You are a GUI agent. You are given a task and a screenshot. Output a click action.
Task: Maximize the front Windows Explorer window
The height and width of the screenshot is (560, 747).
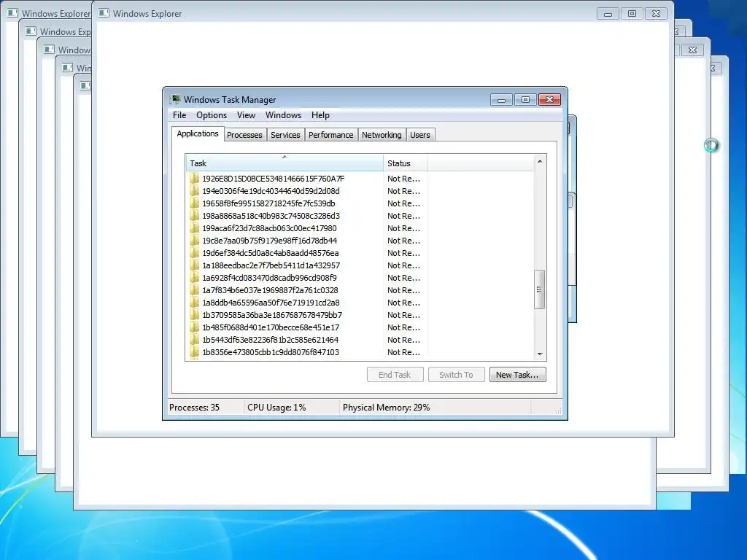632,14
